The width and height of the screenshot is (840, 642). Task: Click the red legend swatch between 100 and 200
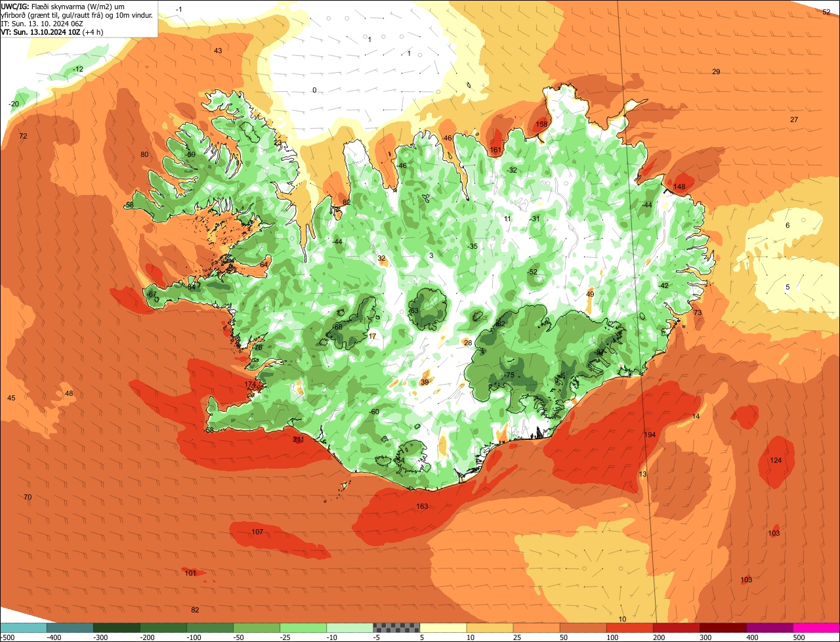(x=630, y=628)
